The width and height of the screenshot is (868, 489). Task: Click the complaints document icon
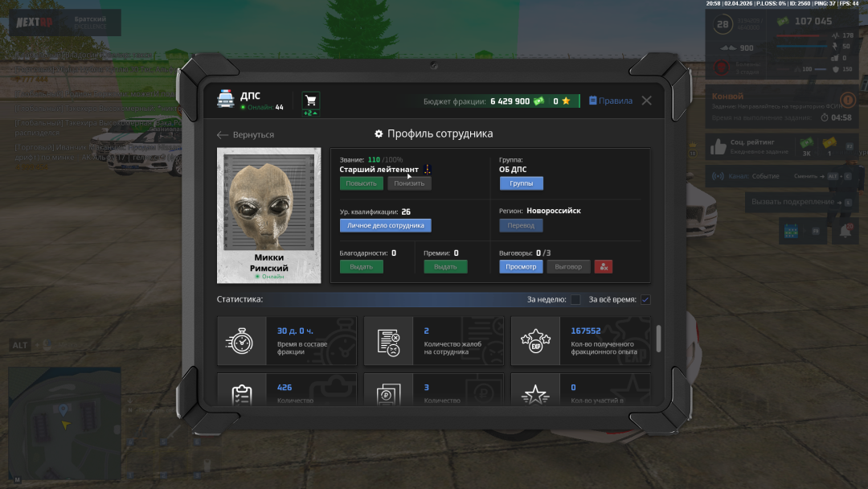(x=388, y=341)
